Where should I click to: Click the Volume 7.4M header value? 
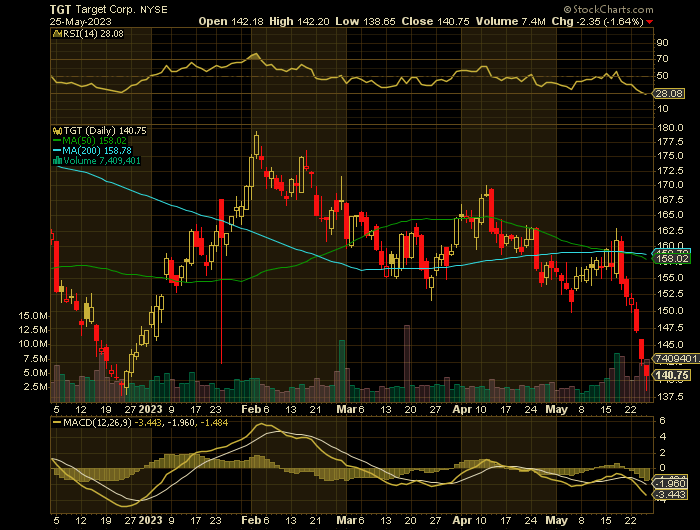(510, 21)
